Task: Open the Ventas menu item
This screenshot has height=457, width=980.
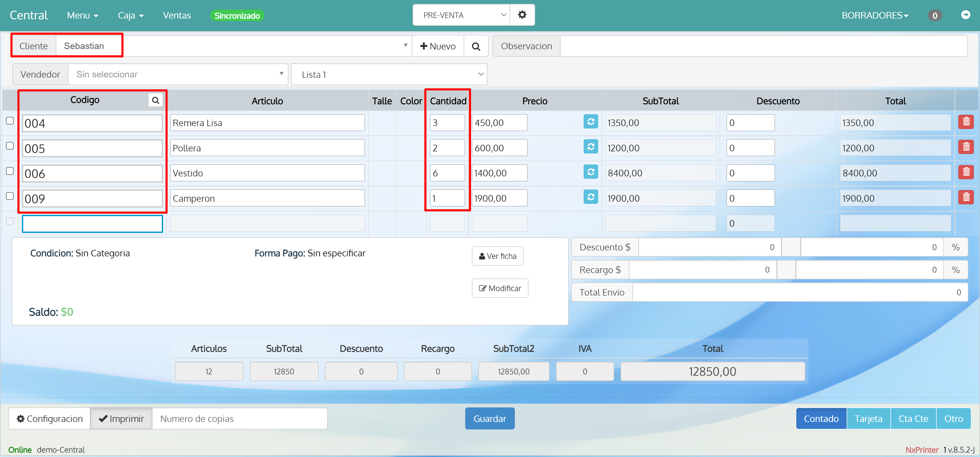Action: click(x=177, y=15)
